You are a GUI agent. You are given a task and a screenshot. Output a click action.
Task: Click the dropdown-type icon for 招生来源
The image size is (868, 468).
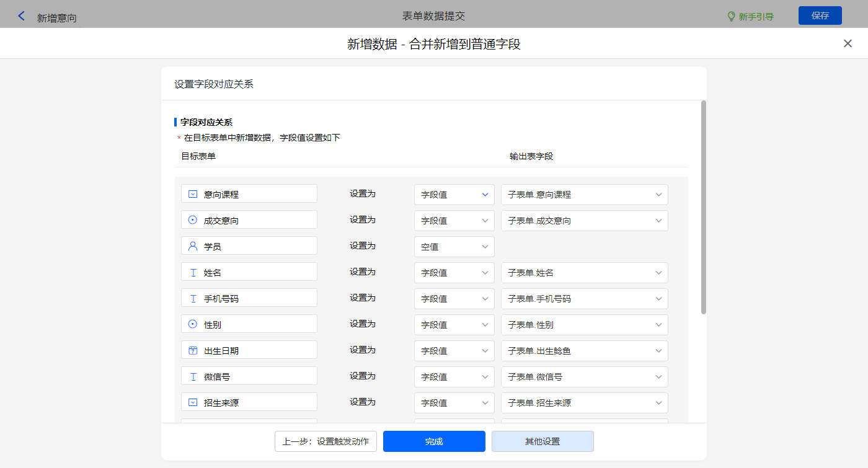click(193, 402)
